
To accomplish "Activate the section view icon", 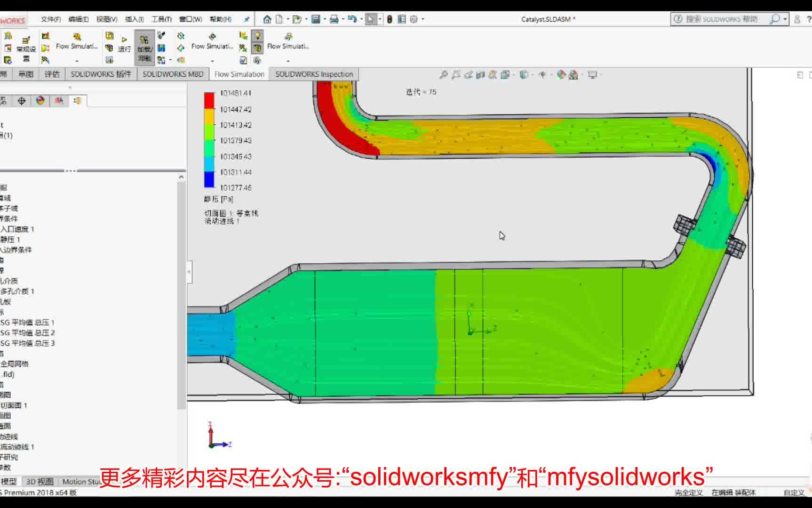I will point(481,74).
